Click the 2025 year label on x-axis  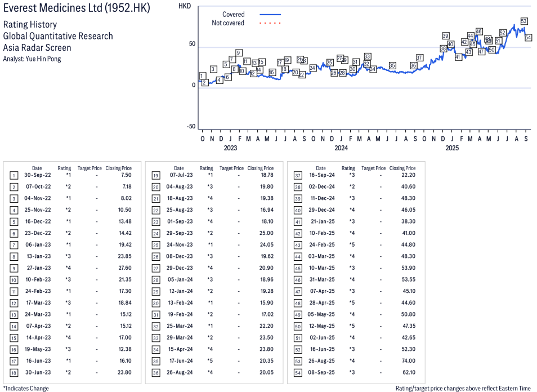[452, 148]
